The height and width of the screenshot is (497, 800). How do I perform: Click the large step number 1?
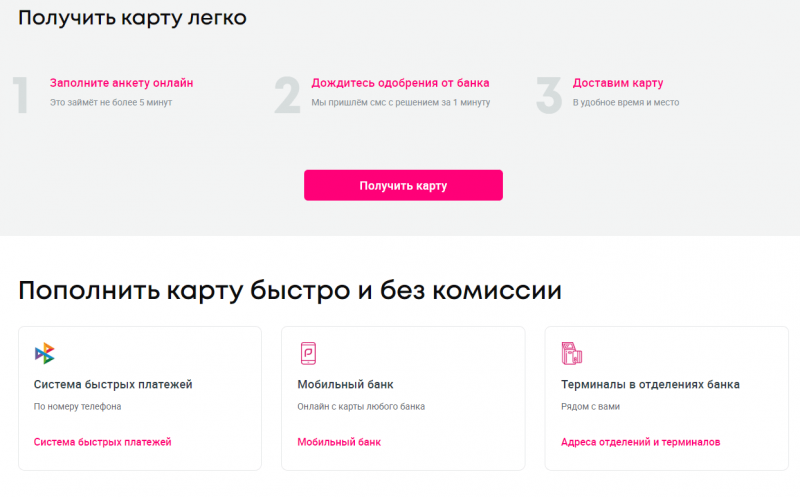[21, 96]
